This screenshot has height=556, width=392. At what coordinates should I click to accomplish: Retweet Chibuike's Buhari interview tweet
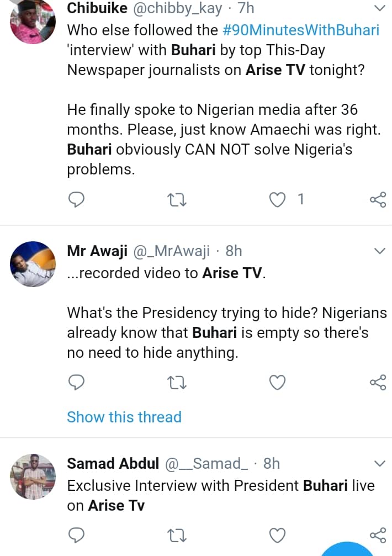[x=176, y=199]
